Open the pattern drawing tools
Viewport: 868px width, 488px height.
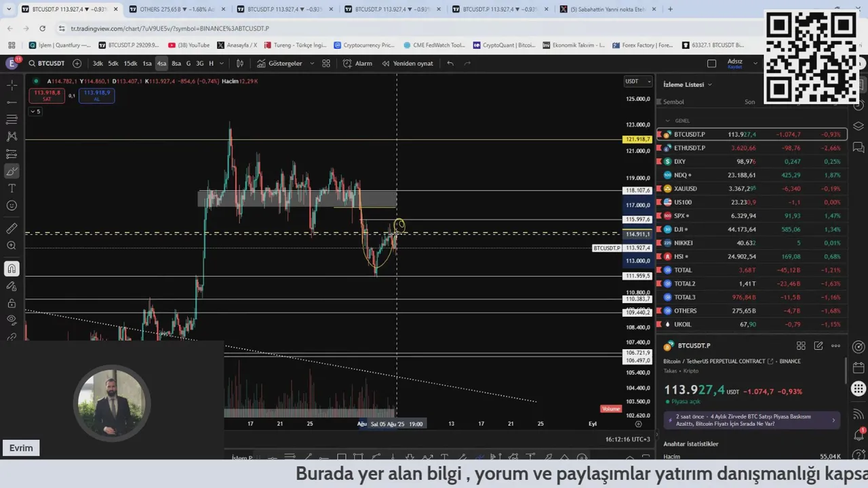pos(12,136)
